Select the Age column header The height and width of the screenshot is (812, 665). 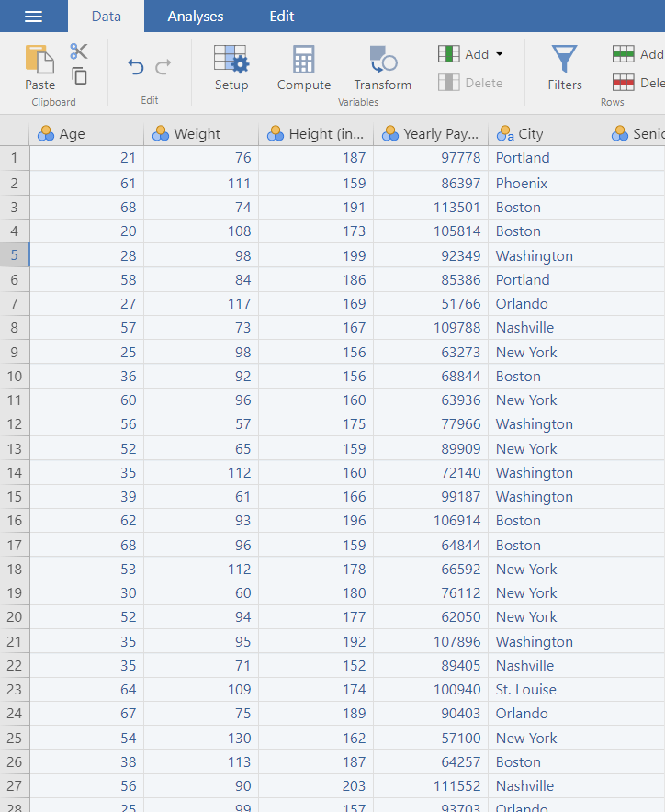[x=86, y=133]
